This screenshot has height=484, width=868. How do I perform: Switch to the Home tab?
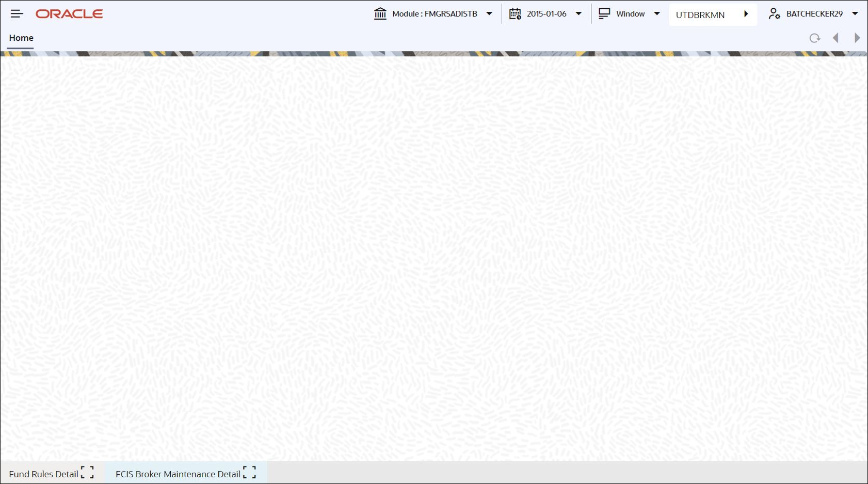coord(21,38)
